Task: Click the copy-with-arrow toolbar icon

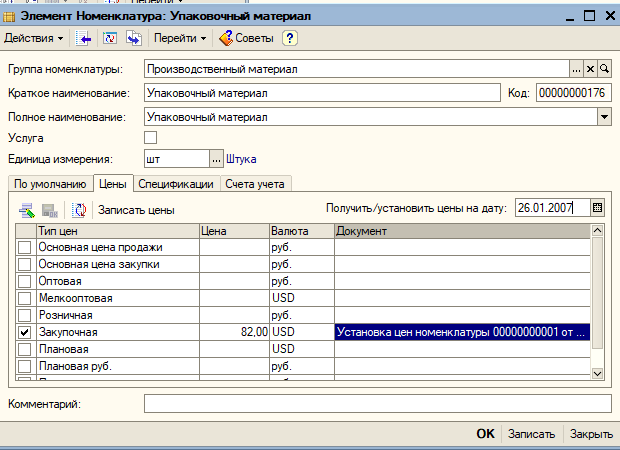Action: click(134, 38)
